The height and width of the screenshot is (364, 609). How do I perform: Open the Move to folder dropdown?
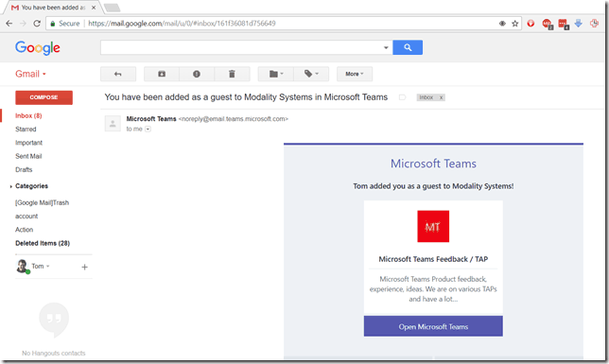(276, 74)
